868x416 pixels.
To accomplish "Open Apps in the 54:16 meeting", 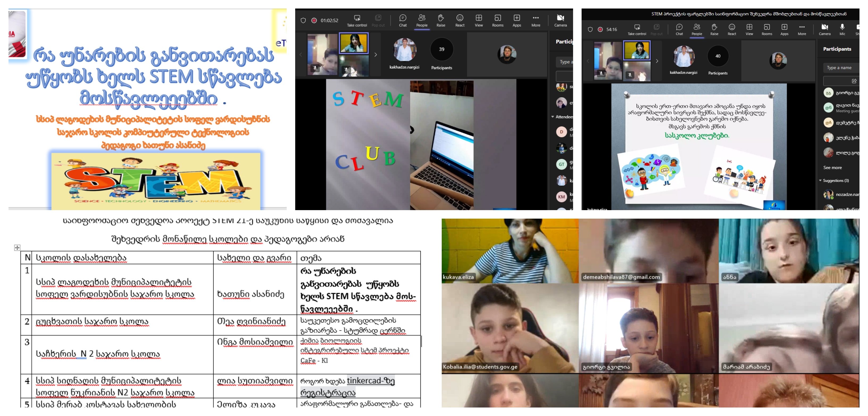I will pos(784,29).
